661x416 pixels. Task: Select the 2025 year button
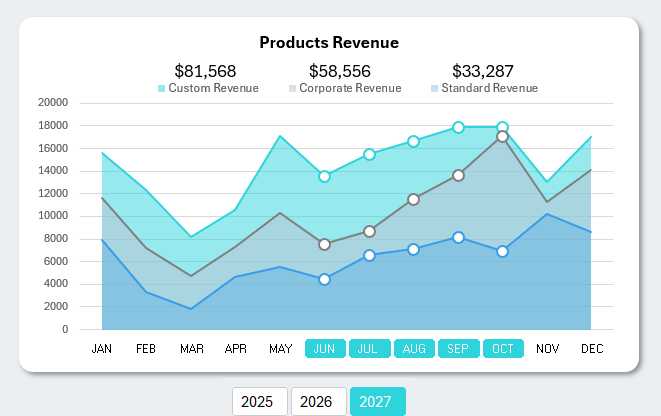click(x=259, y=402)
